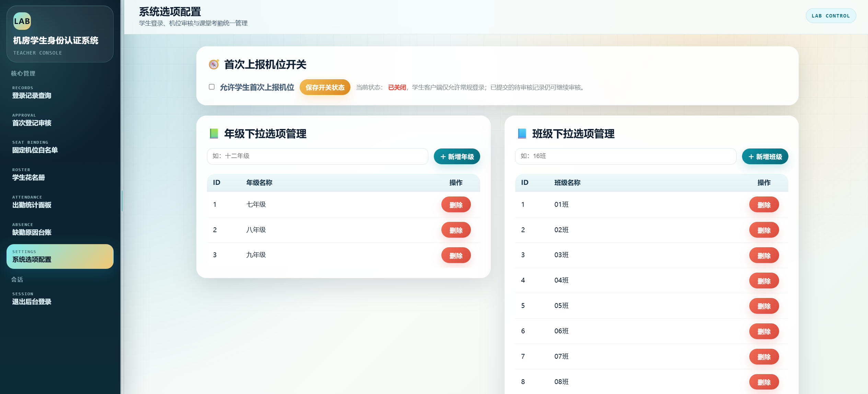Click the 操作 header in the class table
The height and width of the screenshot is (394, 868).
[x=764, y=182]
